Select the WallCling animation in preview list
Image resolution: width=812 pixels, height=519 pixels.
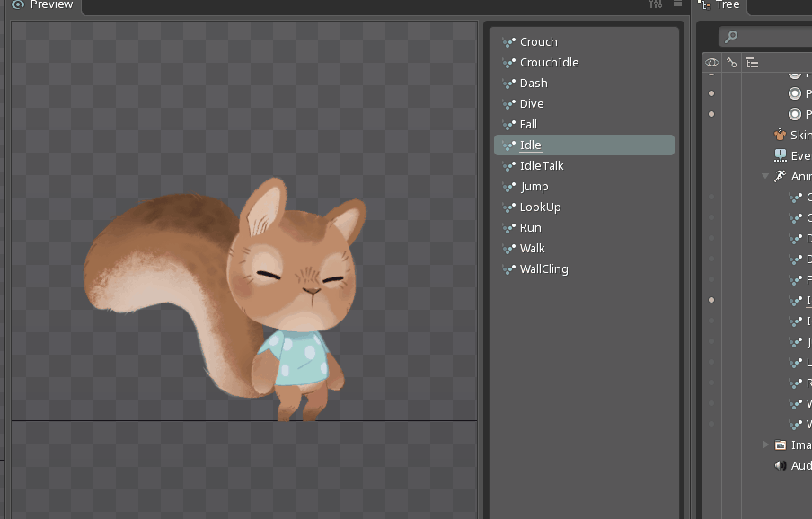click(543, 269)
